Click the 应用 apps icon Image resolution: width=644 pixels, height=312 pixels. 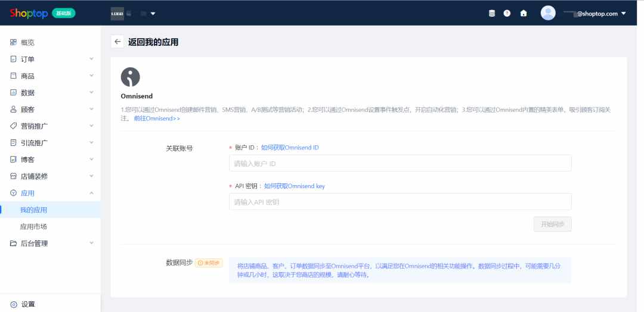14,193
